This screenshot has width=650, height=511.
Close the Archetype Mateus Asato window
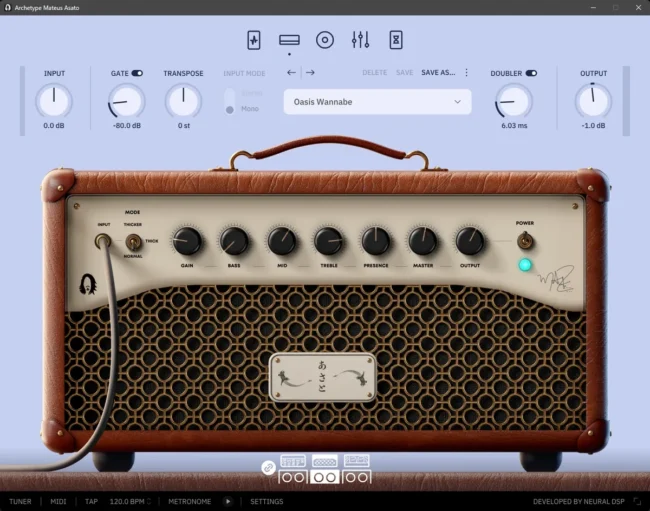[638, 7]
